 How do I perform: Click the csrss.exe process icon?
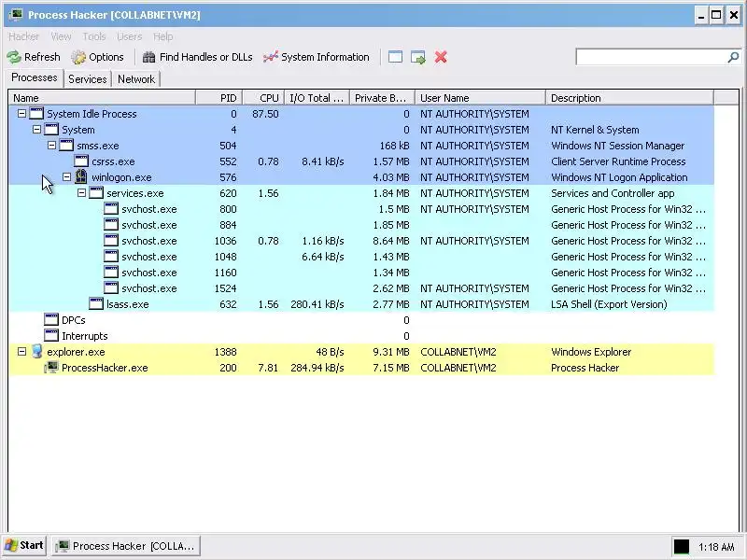81,161
